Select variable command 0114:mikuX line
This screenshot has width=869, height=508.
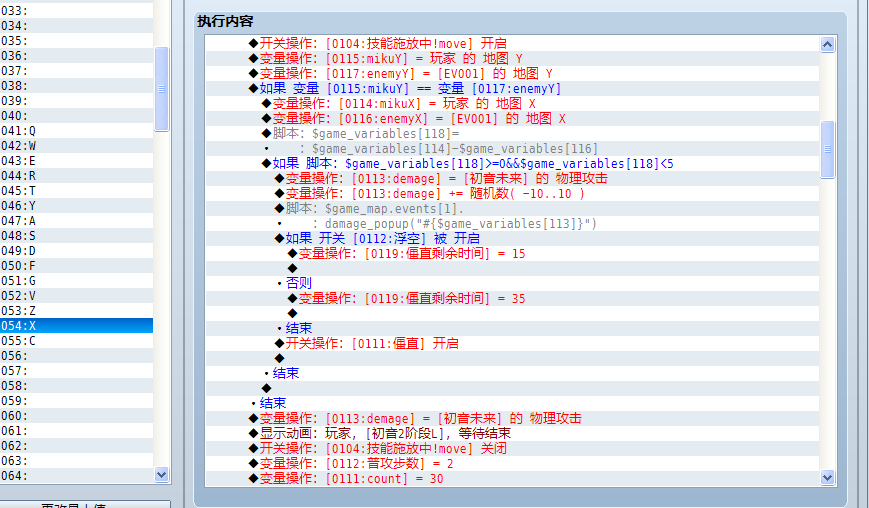(512, 103)
